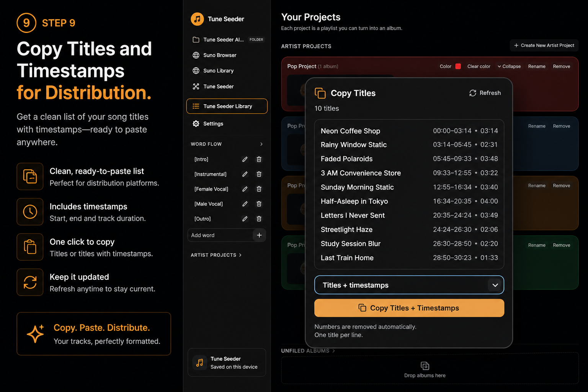Click Copy Titles + Timestamps button
This screenshot has height=392, width=588.
click(409, 308)
